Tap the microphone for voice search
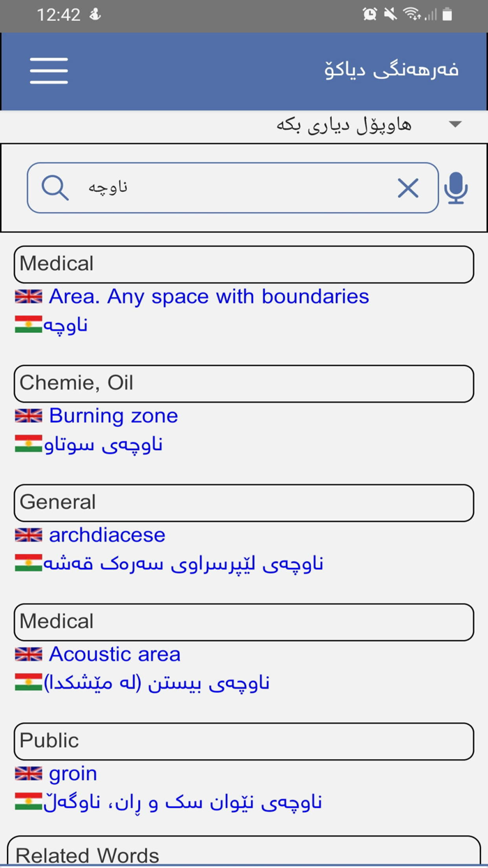Viewport: 488px width, 868px height. [456, 188]
